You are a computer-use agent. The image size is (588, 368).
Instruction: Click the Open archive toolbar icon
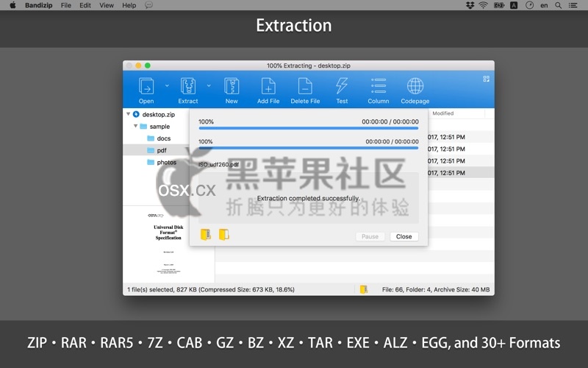[146, 86]
